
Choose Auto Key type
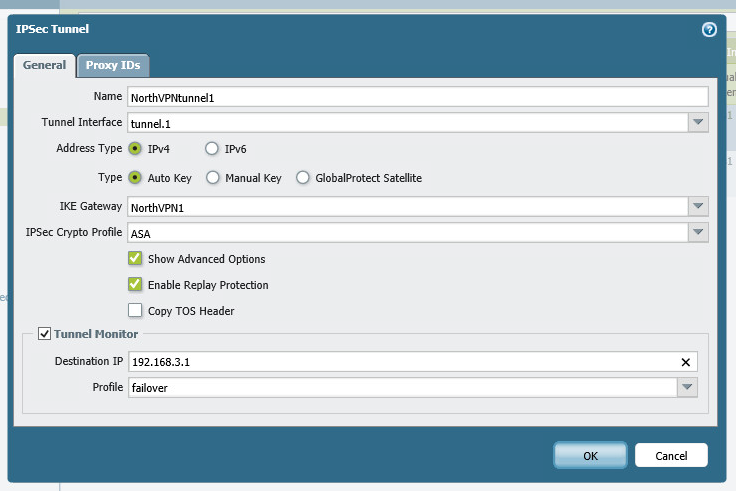coord(135,178)
